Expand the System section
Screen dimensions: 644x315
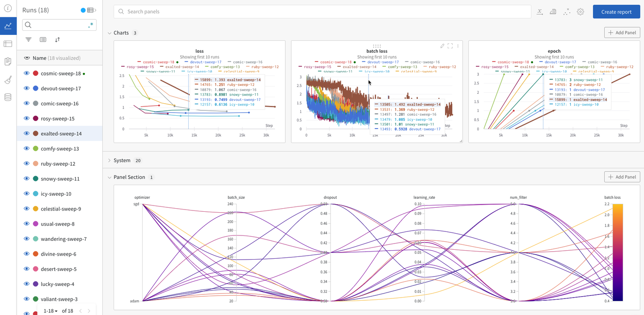(110, 160)
